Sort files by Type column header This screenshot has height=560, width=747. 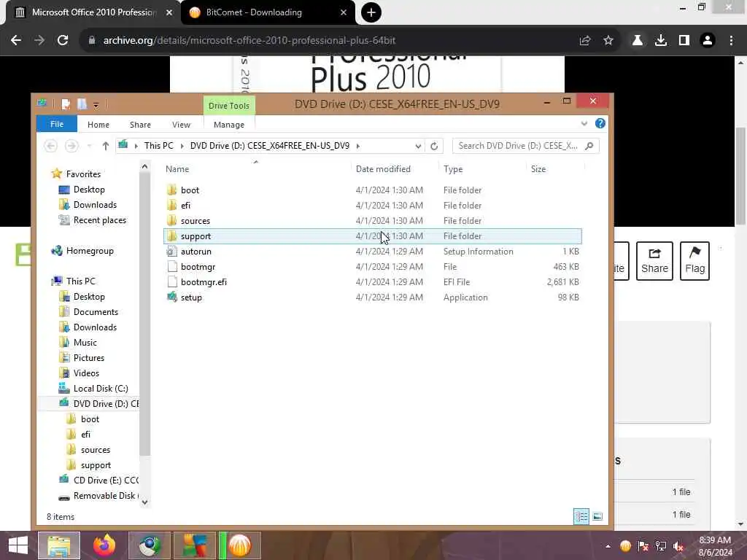click(x=483, y=169)
